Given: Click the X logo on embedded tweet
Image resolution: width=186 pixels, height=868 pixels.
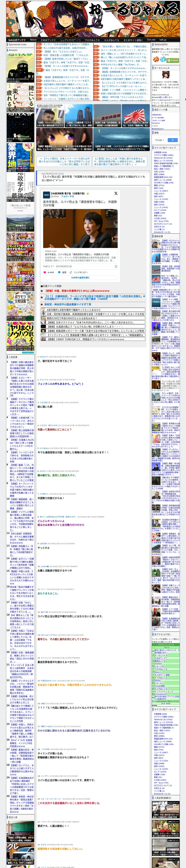Looking at the screenshot, I should pyautogui.click(x=116, y=193).
